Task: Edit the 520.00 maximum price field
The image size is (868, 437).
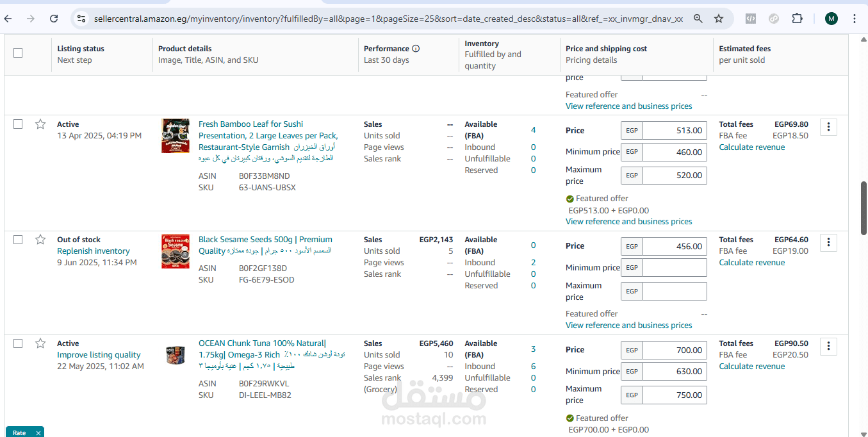Action: tap(675, 176)
